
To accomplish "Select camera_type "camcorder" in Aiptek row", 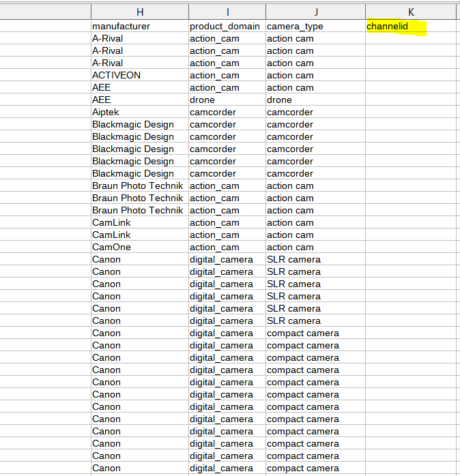I will [316, 112].
